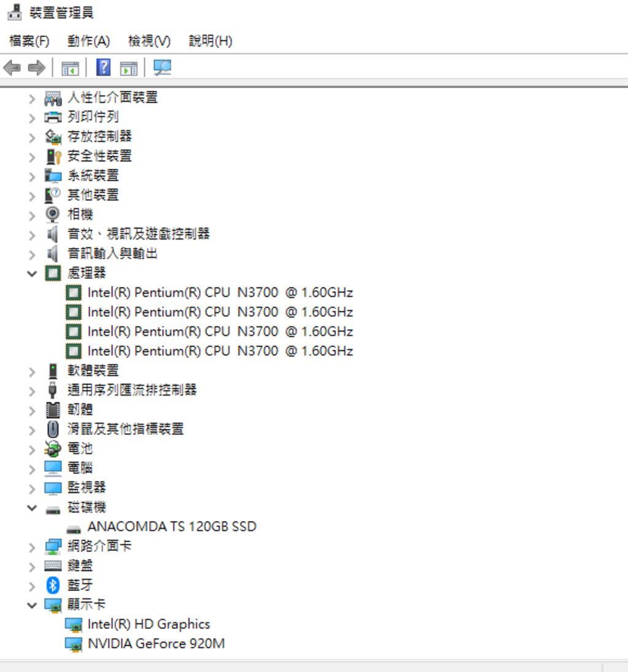
Task: Open the 檢視(V) menu
Action: (x=149, y=41)
